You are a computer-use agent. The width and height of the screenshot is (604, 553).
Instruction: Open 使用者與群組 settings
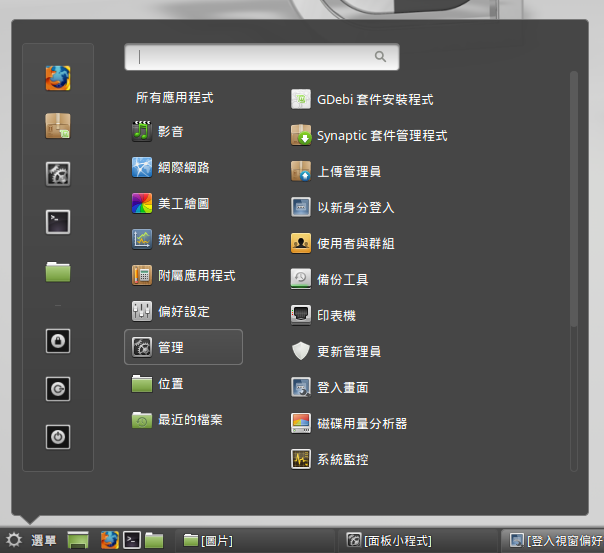click(x=342, y=243)
